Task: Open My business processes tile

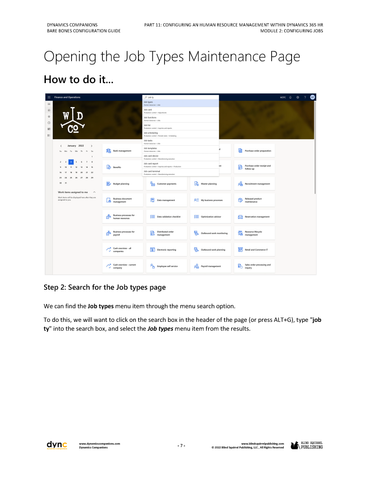Action: tap(210, 200)
